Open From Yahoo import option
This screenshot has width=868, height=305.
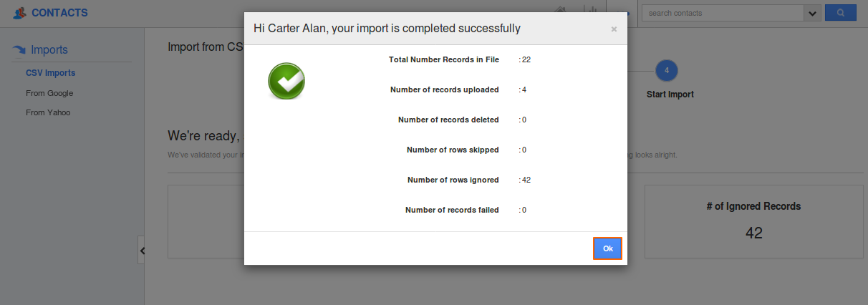pos(48,112)
